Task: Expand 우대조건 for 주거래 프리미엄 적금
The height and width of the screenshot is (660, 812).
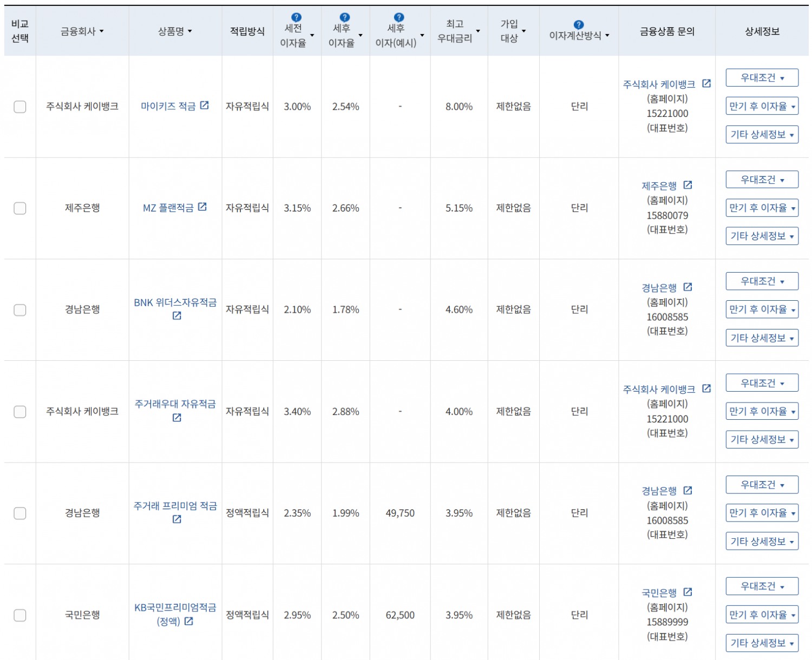Action: tap(762, 485)
